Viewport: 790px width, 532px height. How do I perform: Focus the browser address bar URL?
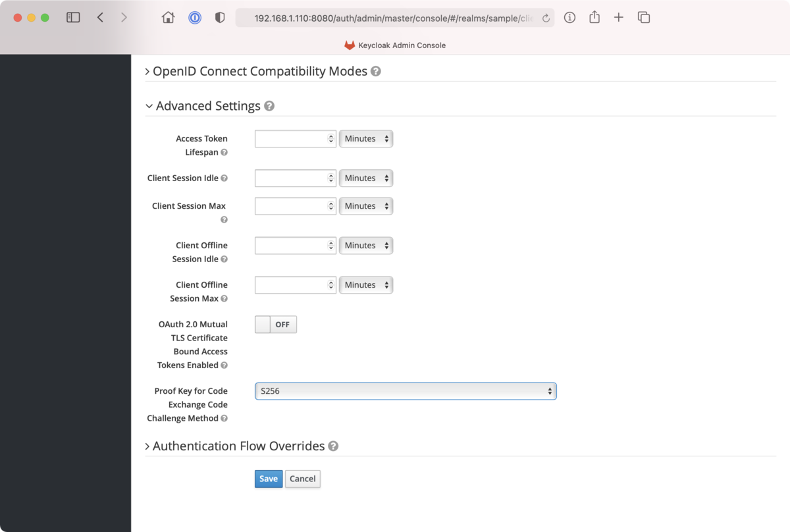click(x=395, y=18)
